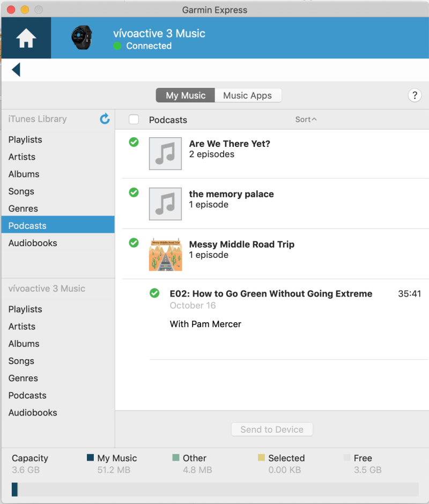The image size is (429, 504).
Task: Select Messy Middle Road Trip cover art
Action: [x=165, y=254]
